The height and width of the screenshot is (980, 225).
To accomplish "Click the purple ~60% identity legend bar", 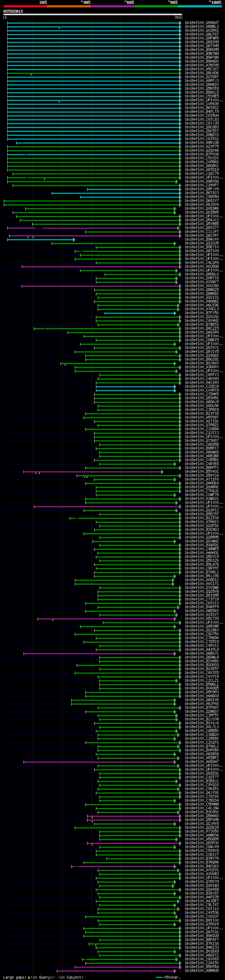I will 112,6.
